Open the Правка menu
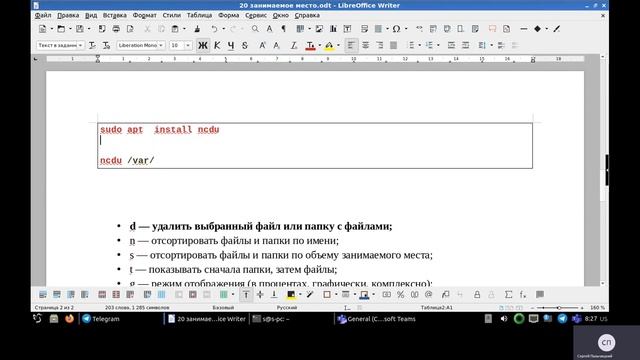Viewport: 640px width, 360px height. tap(68, 15)
